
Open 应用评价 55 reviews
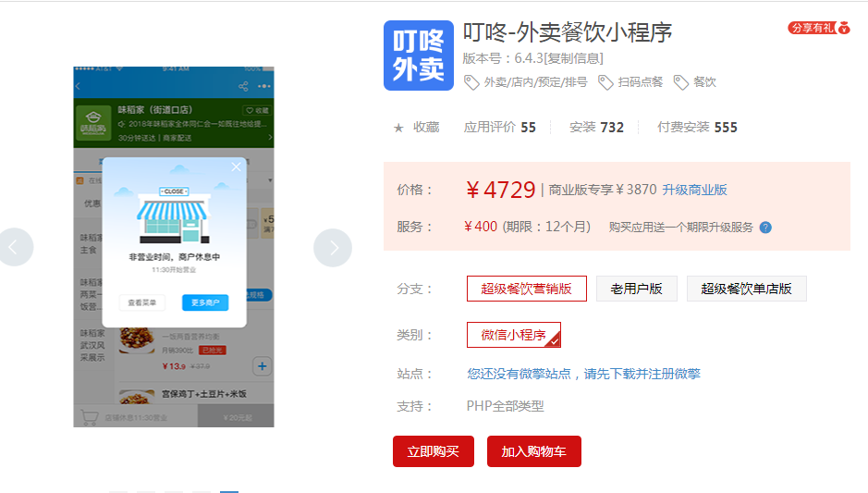tap(499, 128)
